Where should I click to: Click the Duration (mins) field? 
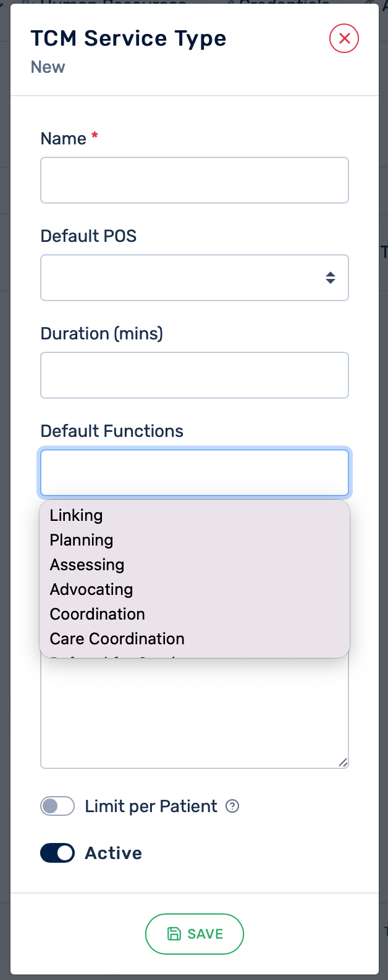(x=194, y=375)
